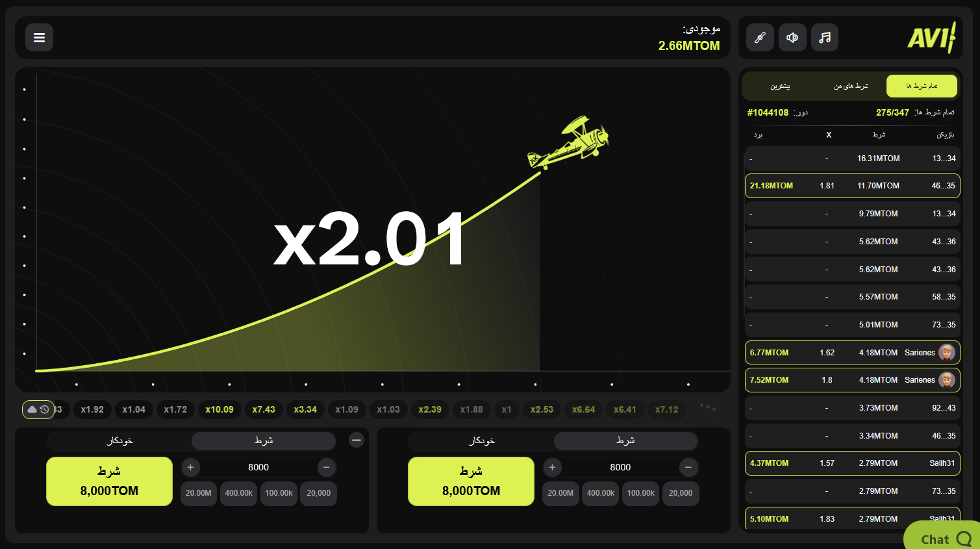980x549 pixels.
Task: Switch to the تمام شرط ها (all bets) tab
Action: tap(922, 86)
